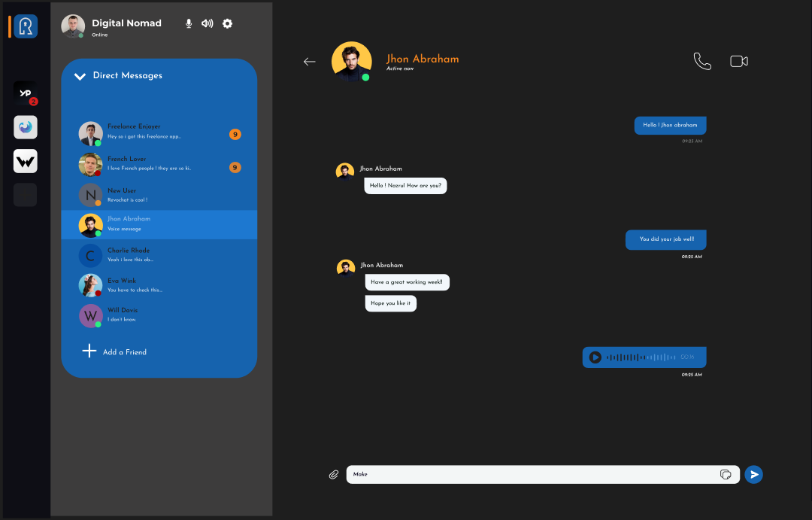Play Jhon Abraham's voice message
Viewport: 812px width, 520px height.
(x=595, y=357)
